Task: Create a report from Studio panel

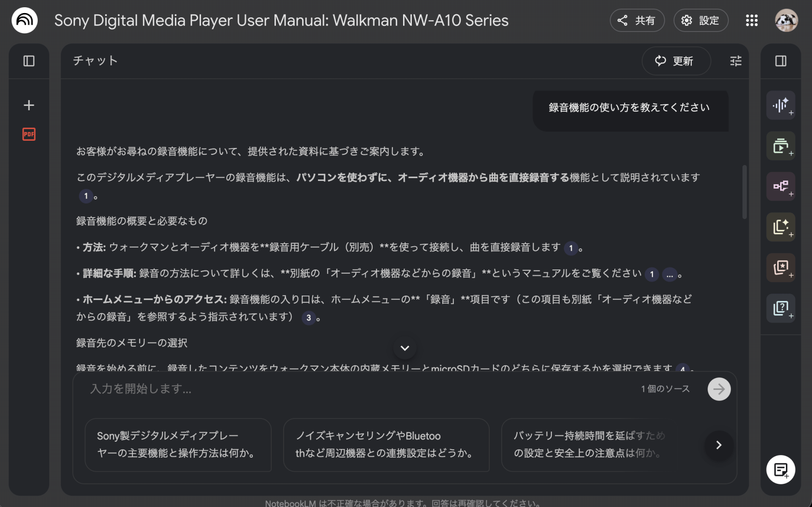Action: pyautogui.click(x=781, y=227)
